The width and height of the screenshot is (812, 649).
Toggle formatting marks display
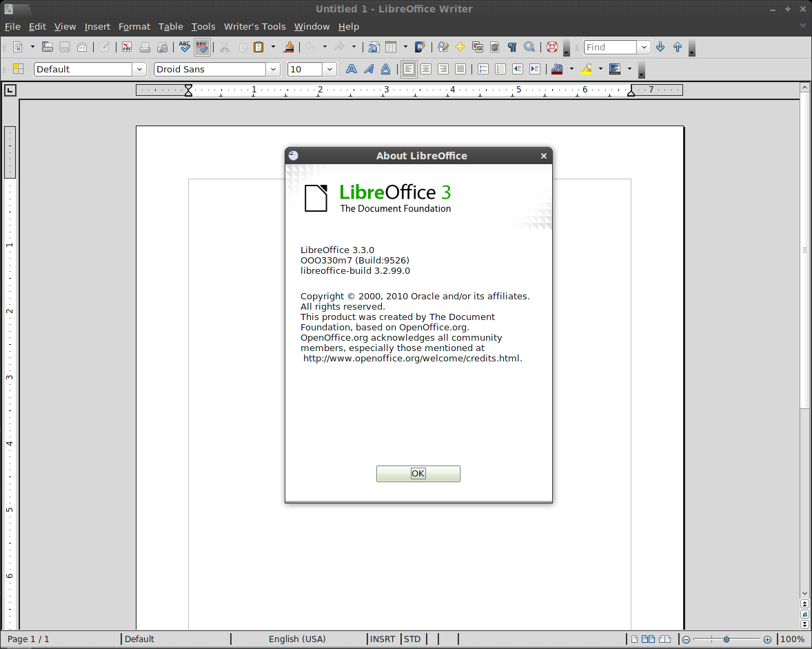(x=511, y=47)
